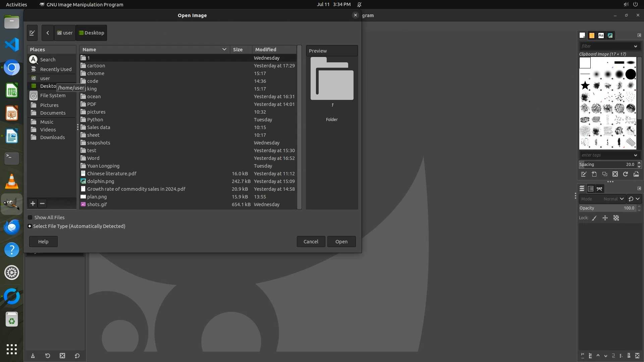Toggle lock pixels brush icon
644x362 pixels.
click(594, 218)
